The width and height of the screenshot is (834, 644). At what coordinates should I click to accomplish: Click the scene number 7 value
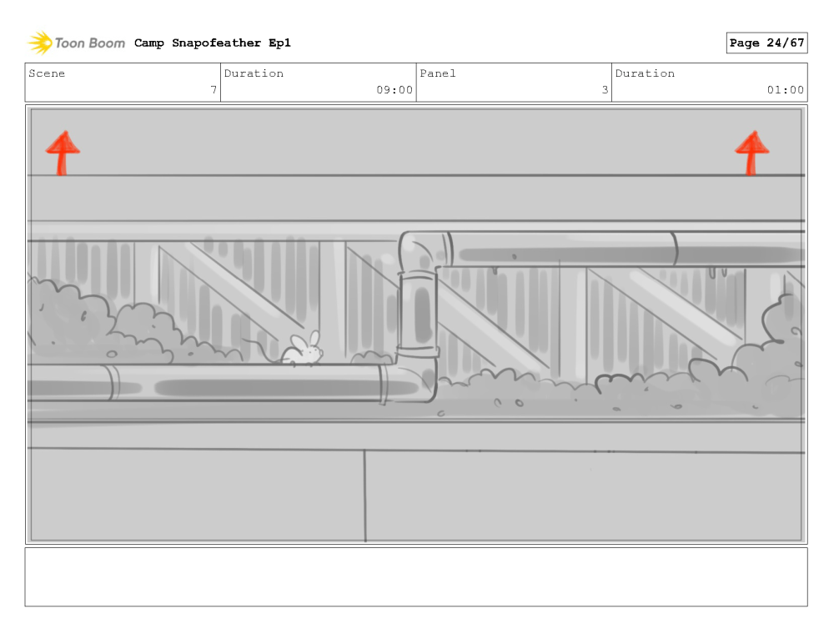[x=214, y=90]
